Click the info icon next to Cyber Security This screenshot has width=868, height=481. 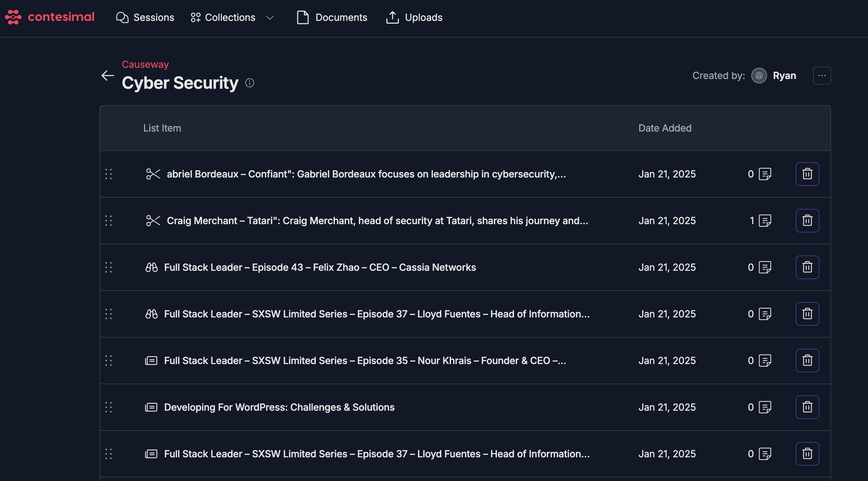click(x=250, y=83)
